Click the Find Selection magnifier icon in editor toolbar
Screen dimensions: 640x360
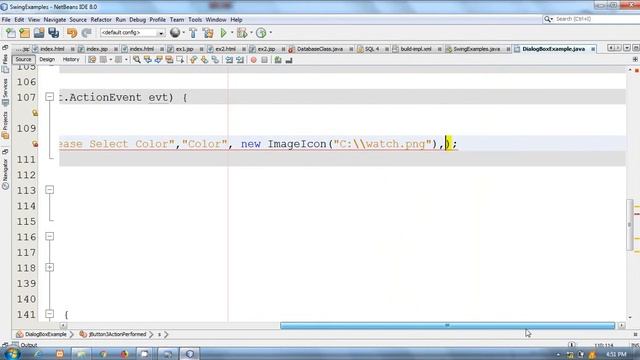pos(137,60)
